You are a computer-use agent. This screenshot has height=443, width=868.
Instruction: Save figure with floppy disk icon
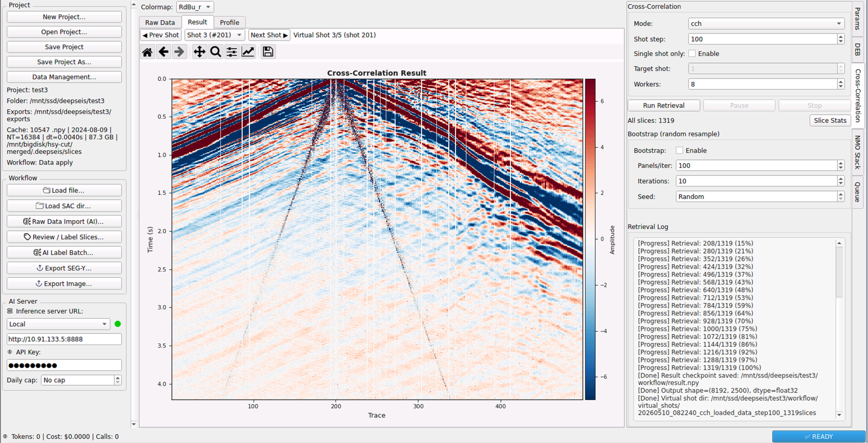(x=268, y=52)
